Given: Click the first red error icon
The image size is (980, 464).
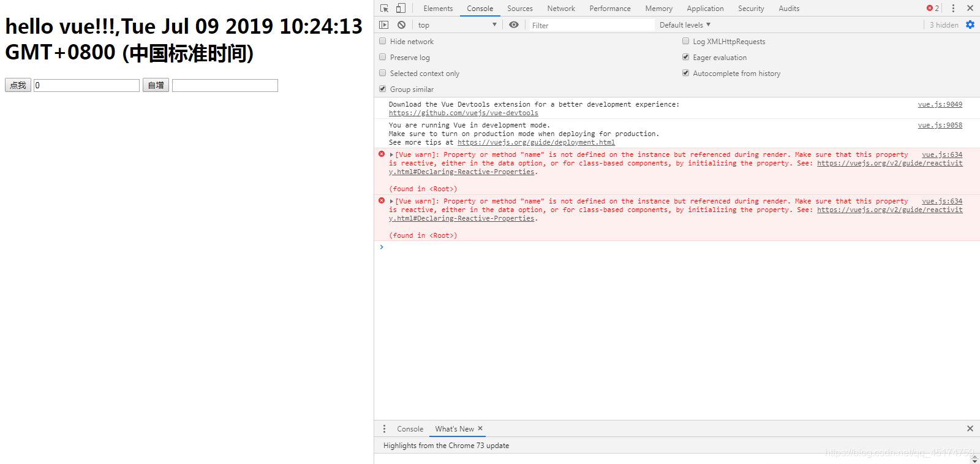Looking at the screenshot, I should 382,154.
